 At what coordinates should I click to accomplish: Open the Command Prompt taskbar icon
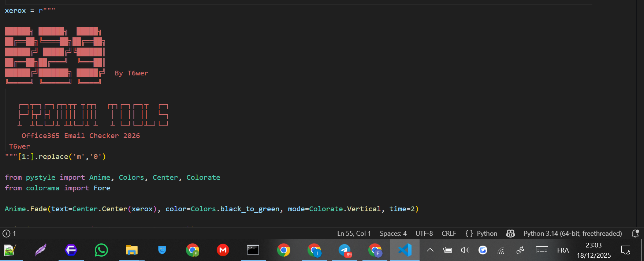(253, 250)
